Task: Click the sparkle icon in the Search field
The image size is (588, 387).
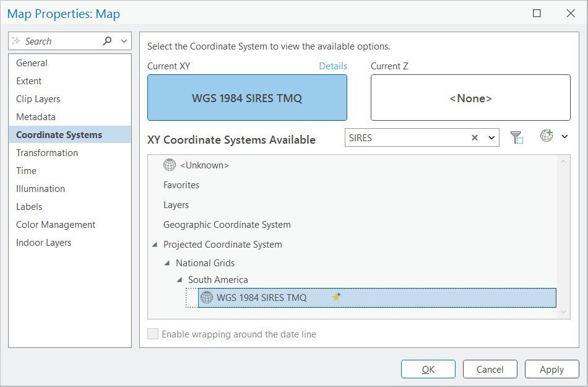Action: point(14,40)
